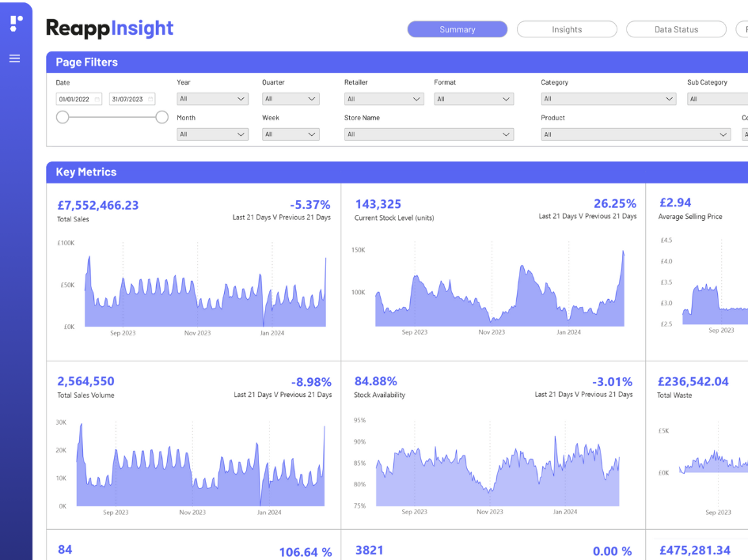Expand the Format filter dropdown
The width and height of the screenshot is (748, 560).
[x=473, y=98]
